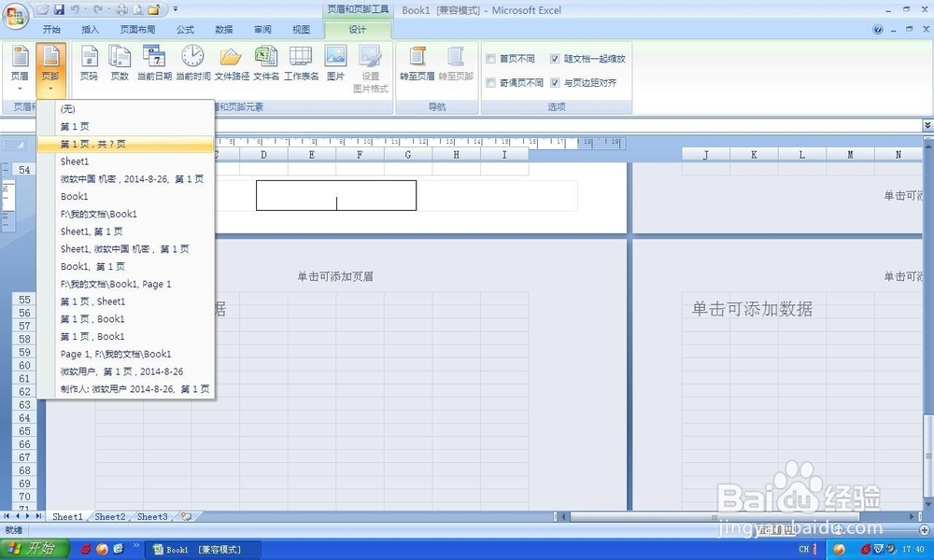Insert sheet name (工作表名)
The height and width of the screenshot is (560, 934).
pos(301,63)
